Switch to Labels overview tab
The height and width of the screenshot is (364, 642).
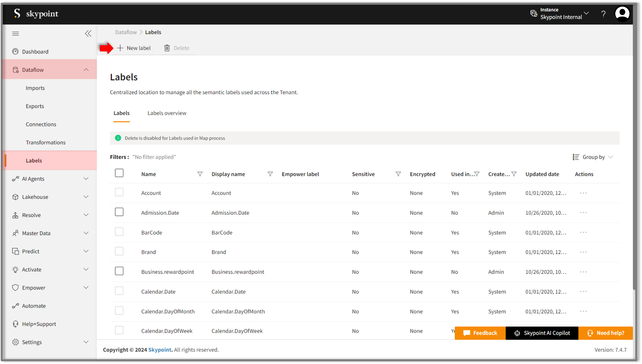point(167,113)
